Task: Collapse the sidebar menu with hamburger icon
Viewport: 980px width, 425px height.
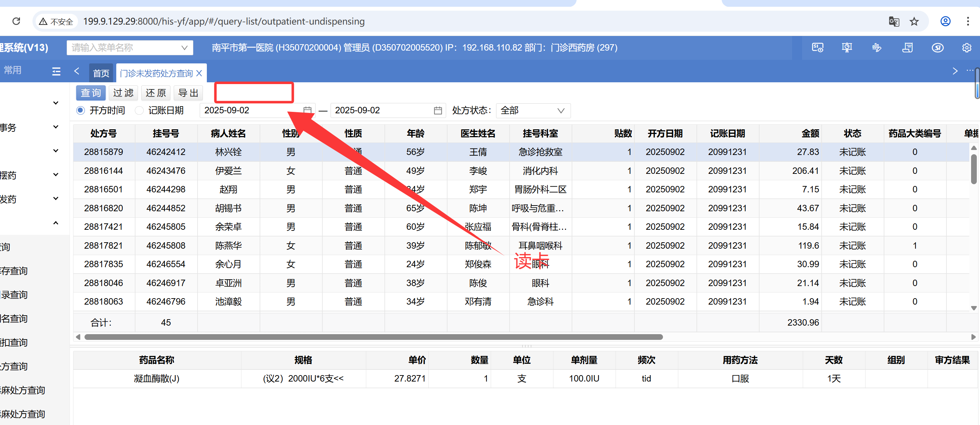Action: pos(56,71)
